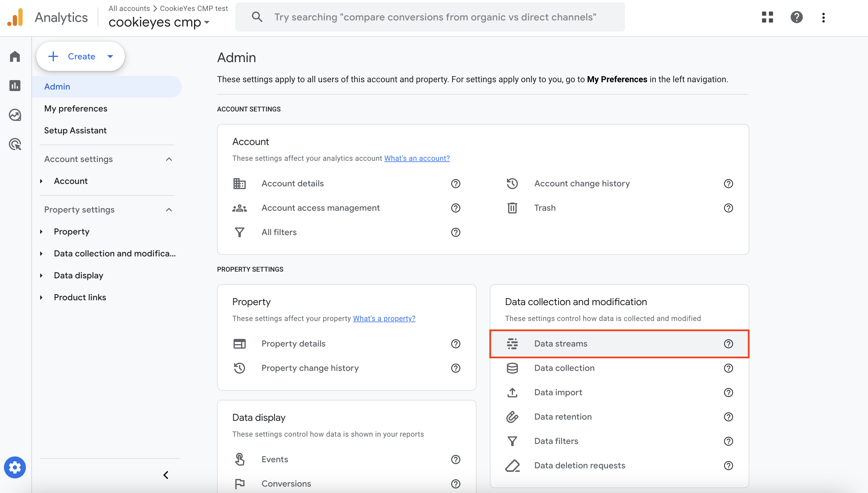
Task: Click the Analytics search field
Action: click(x=435, y=17)
